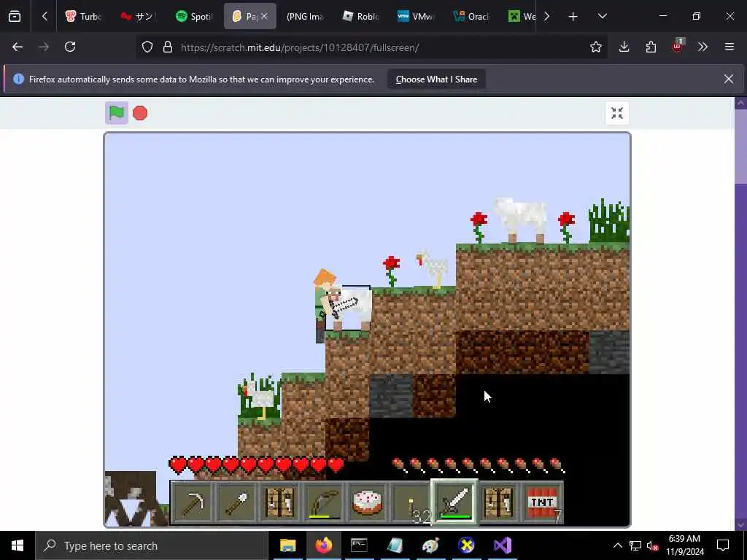747x560 pixels.
Task: Open the Firefox downloads panel
Action: coord(624,47)
